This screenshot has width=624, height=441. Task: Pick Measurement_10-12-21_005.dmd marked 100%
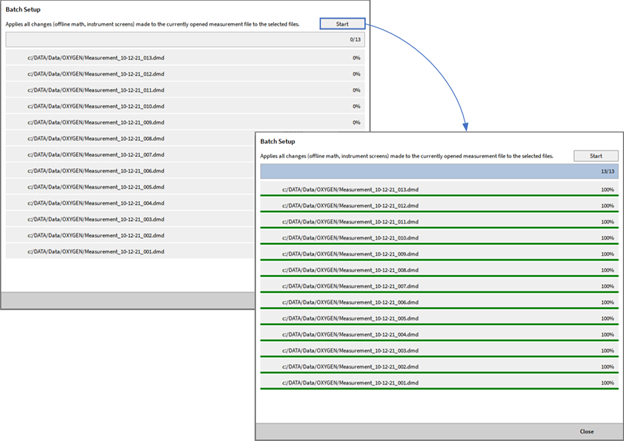tap(350, 318)
